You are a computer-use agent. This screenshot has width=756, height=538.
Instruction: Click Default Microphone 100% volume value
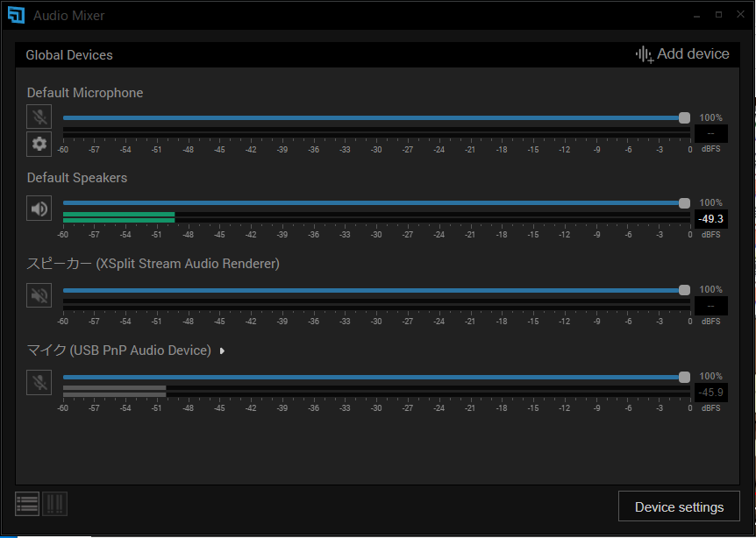[x=710, y=117]
